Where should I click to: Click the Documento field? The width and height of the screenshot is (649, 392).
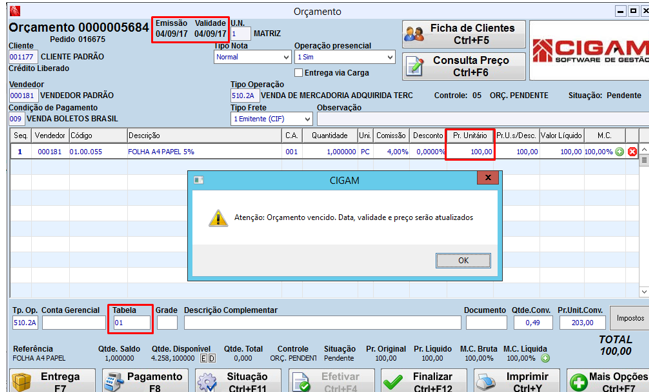486,322
